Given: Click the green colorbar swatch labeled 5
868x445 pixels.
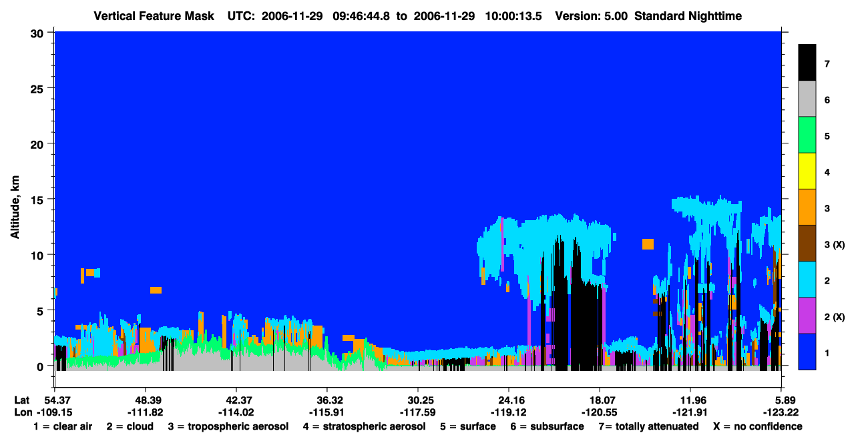Looking at the screenshot, I should point(807,135).
